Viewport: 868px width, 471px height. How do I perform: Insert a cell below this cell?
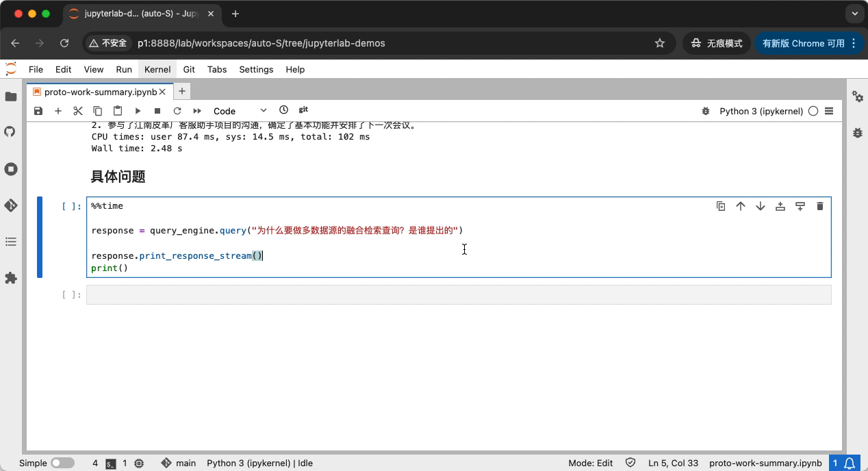pyautogui.click(x=800, y=206)
